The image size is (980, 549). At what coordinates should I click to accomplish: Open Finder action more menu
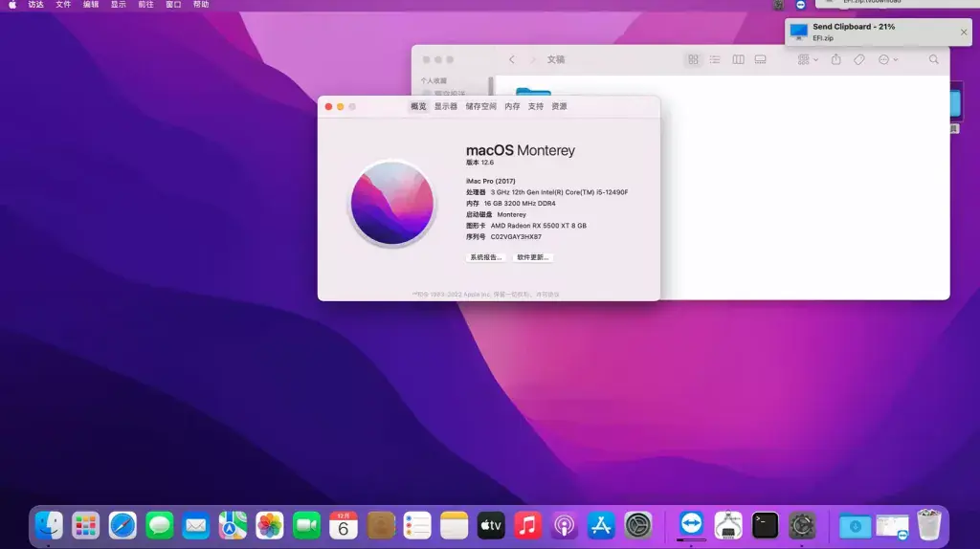pyautogui.click(x=888, y=59)
